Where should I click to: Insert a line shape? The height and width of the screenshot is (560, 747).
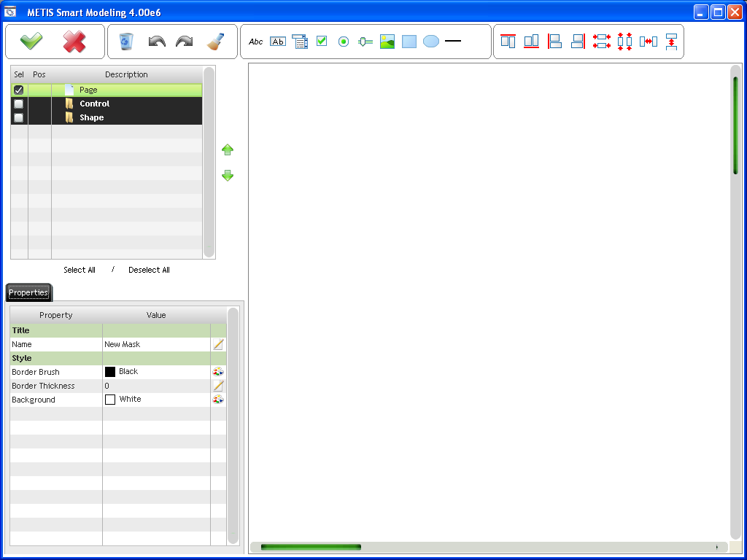point(453,41)
